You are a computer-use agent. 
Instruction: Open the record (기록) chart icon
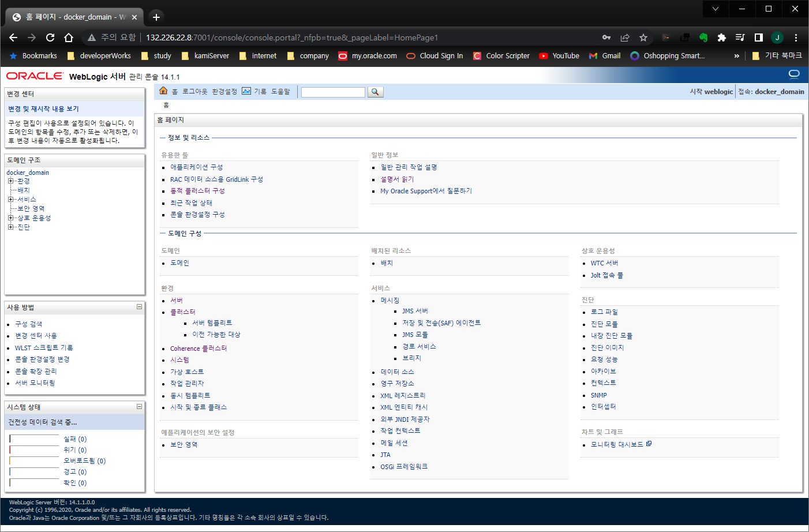(x=246, y=91)
